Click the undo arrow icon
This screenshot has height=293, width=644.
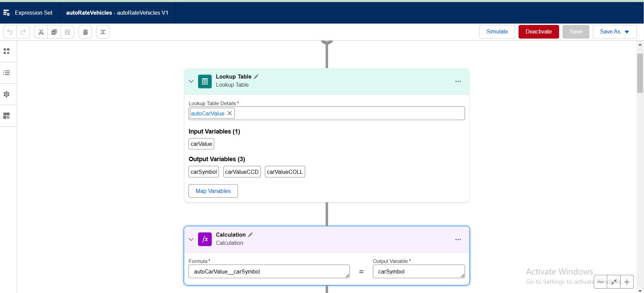[x=10, y=32]
